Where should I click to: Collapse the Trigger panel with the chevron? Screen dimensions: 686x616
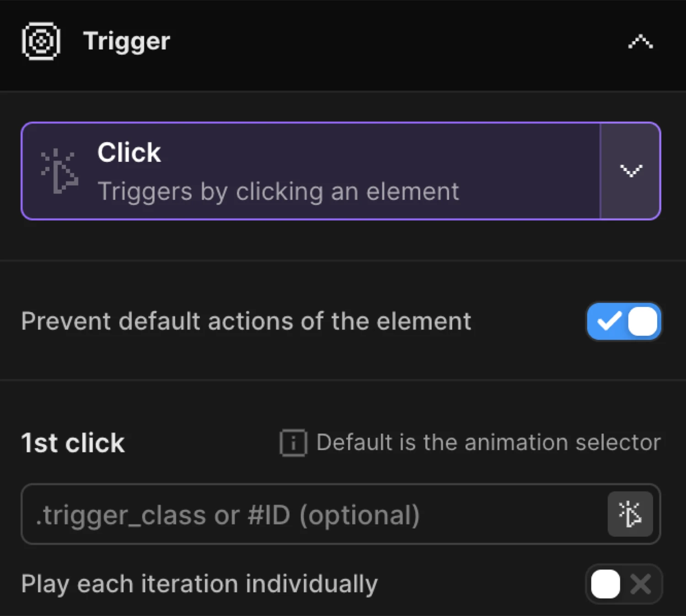(640, 41)
